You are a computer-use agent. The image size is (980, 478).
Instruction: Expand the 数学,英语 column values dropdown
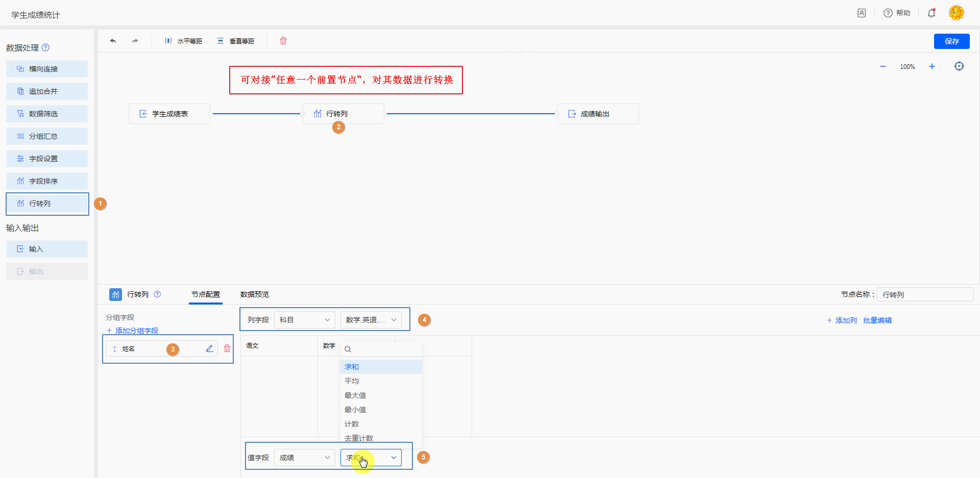[371, 320]
